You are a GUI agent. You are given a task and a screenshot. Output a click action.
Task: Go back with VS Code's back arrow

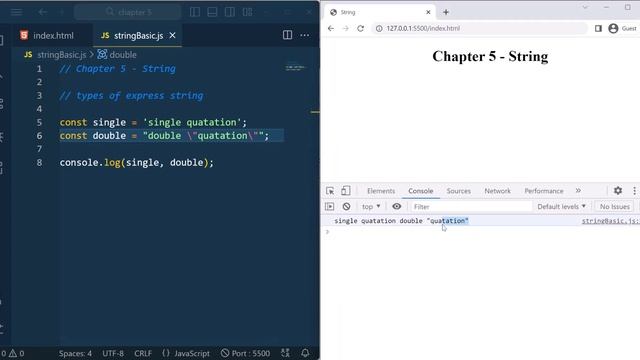tap(43, 12)
